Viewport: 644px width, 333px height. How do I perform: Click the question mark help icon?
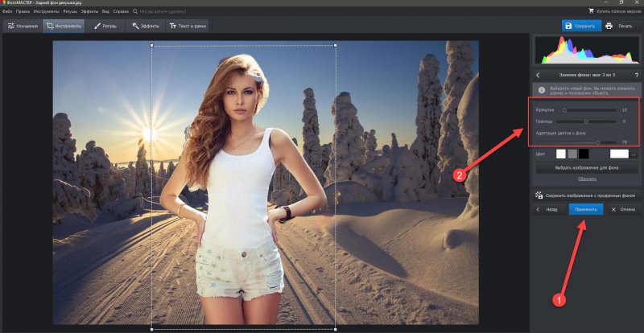tap(637, 75)
